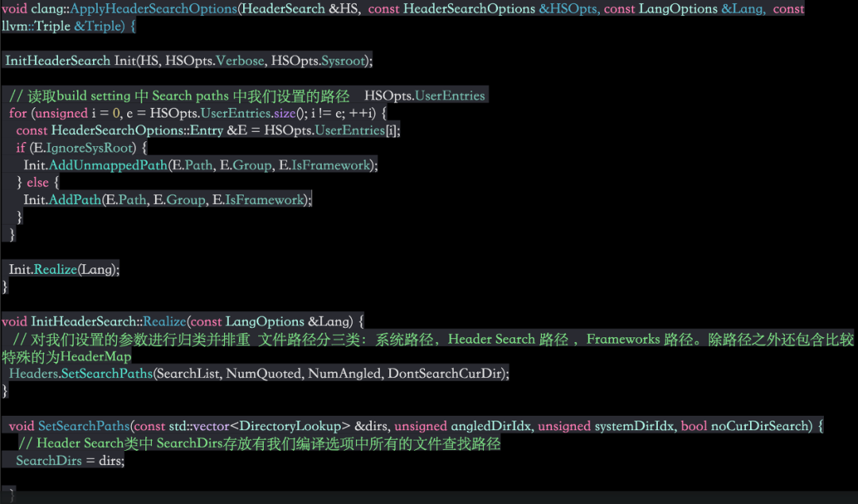
Task: Click 'unsigned systemDirIdx' parameter
Action: coord(605,426)
